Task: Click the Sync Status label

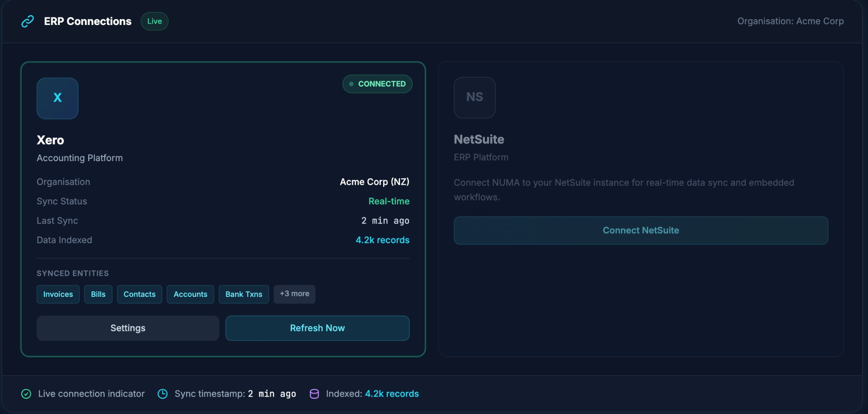Action: 62,202
